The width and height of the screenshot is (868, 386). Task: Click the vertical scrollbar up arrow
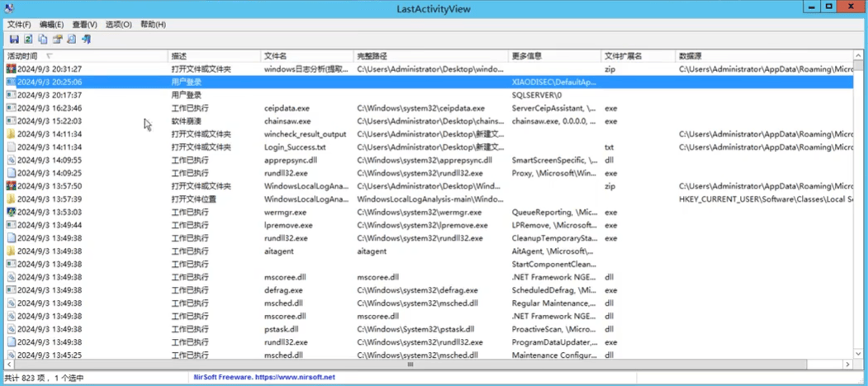[x=859, y=55]
